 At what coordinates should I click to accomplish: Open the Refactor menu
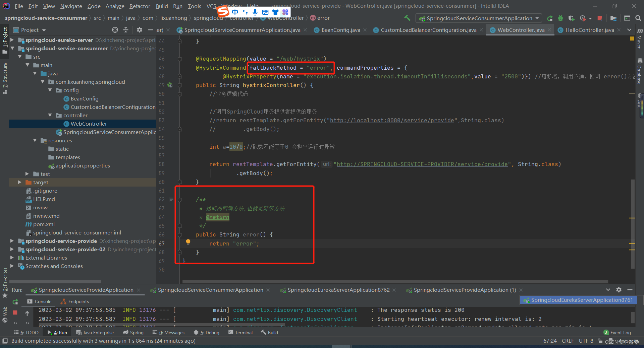pos(140,6)
